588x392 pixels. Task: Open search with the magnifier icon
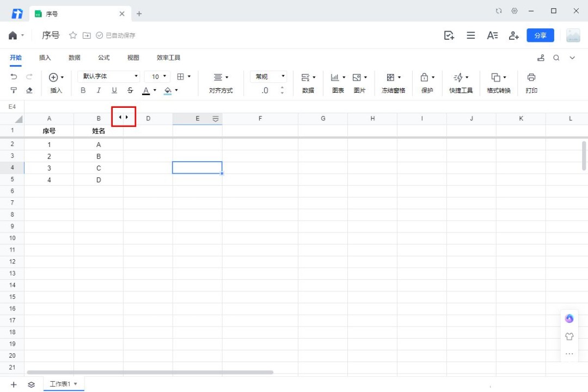[x=556, y=58]
